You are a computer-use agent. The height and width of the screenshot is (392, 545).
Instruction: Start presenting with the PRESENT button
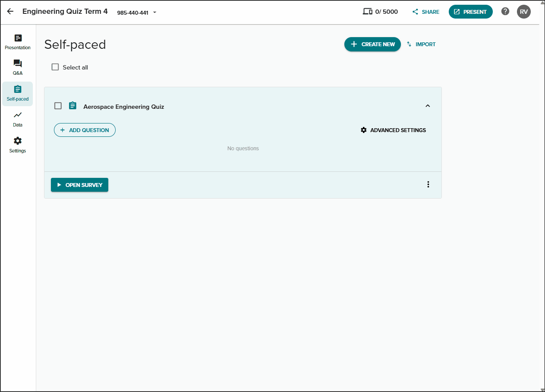(x=471, y=12)
